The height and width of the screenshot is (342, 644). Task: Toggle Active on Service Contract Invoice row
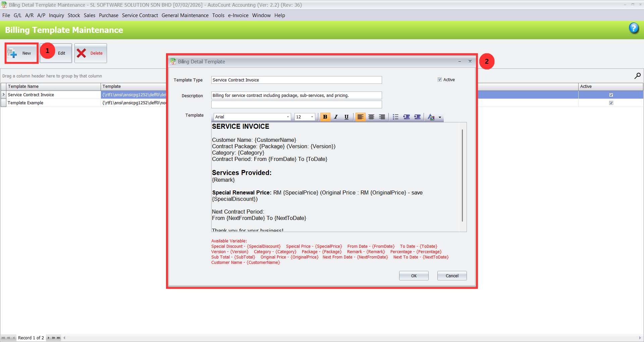point(611,95)
